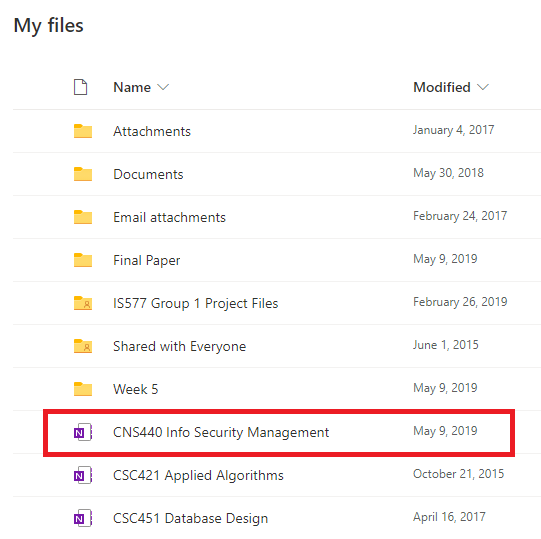Click the OneNote icon for CNS440 notebook
541x539 pixels.
pos(83,432)
